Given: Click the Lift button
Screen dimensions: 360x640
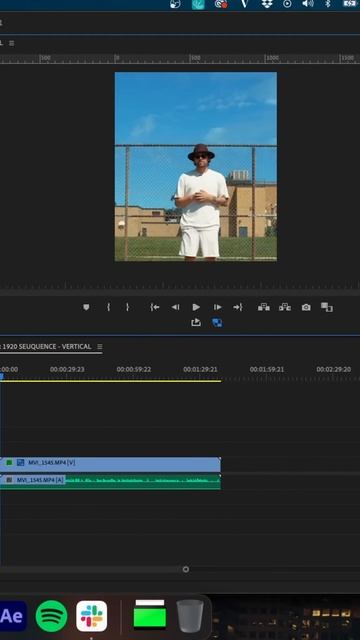Looking at the screenshot, I should coord(264,307).
